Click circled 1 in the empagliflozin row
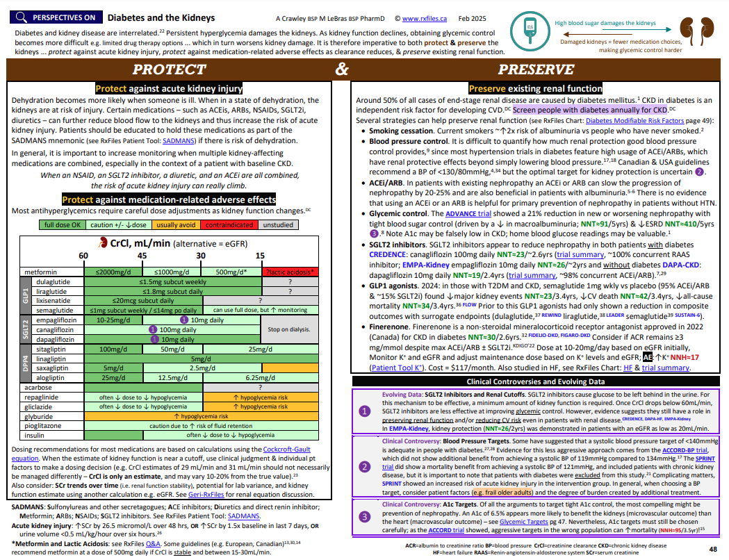The height and width of the screenshot is (560, 729). [x=184, y=320]
